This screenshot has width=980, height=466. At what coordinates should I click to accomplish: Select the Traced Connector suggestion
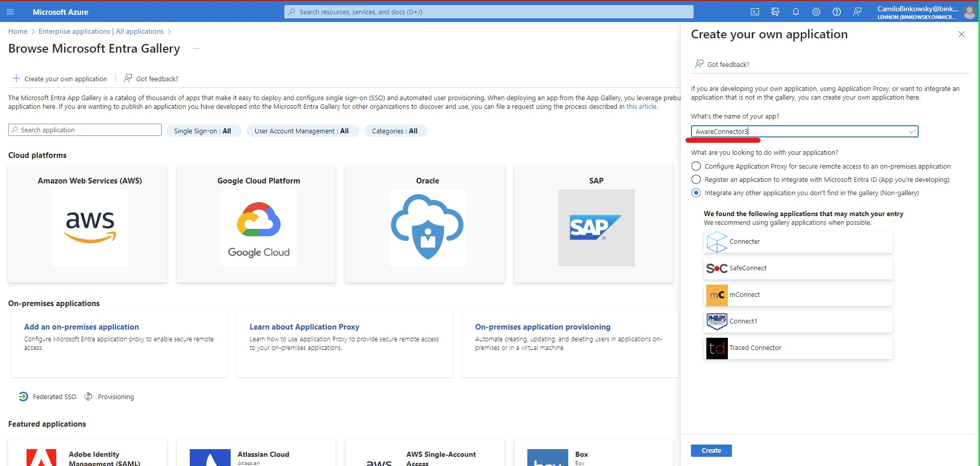(x=798, y=348)
